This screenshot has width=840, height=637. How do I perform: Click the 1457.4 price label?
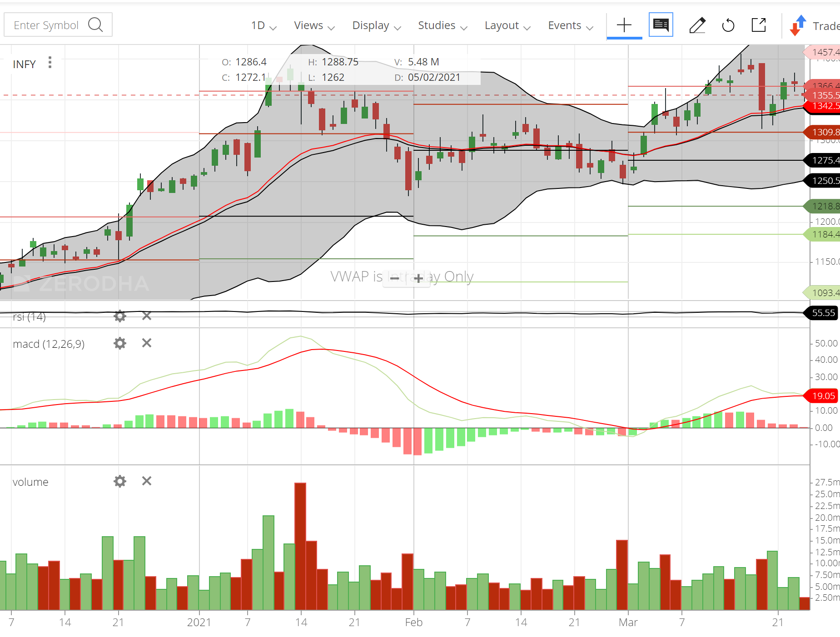(822, 52)
